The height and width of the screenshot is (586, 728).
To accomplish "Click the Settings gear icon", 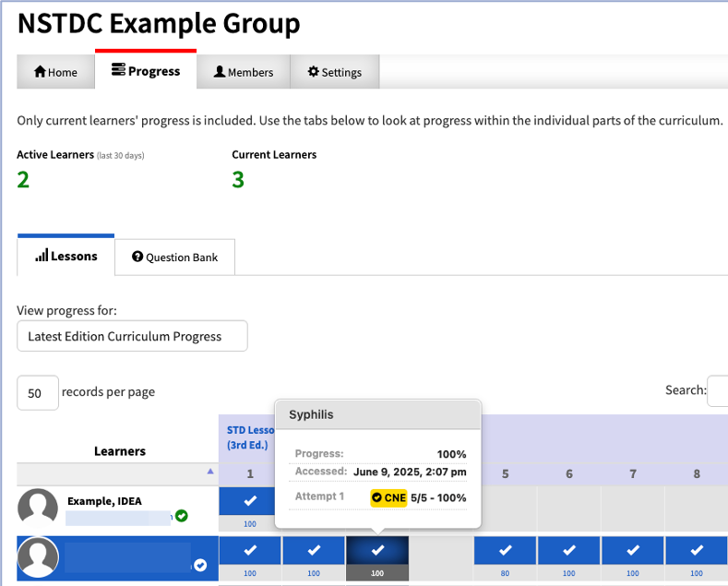I will pyautogui.click(x=314, y=71).
